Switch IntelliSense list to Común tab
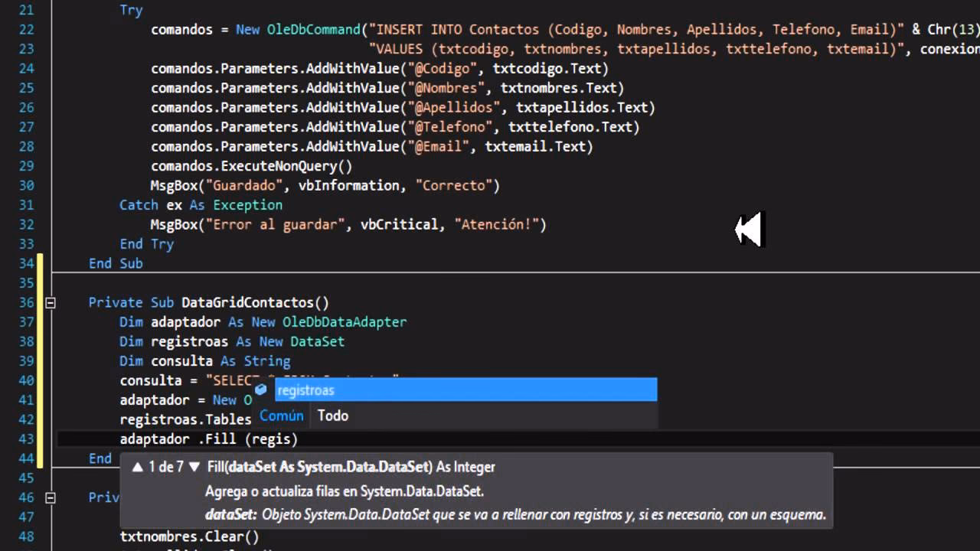 282,416
